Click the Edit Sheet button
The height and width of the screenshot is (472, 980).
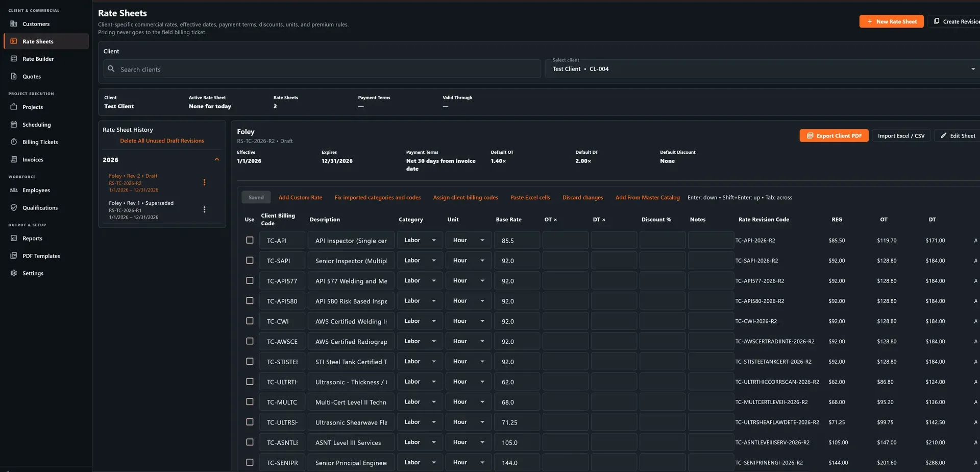[x=958, y=136]
